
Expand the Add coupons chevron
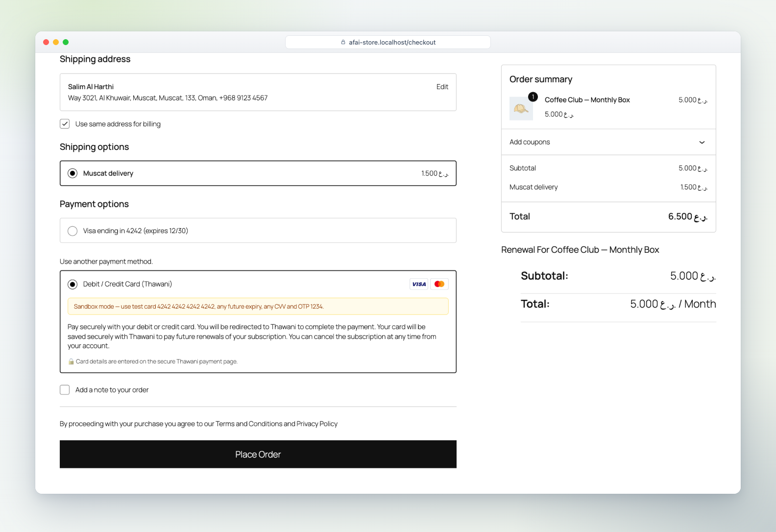pos(702,142)
